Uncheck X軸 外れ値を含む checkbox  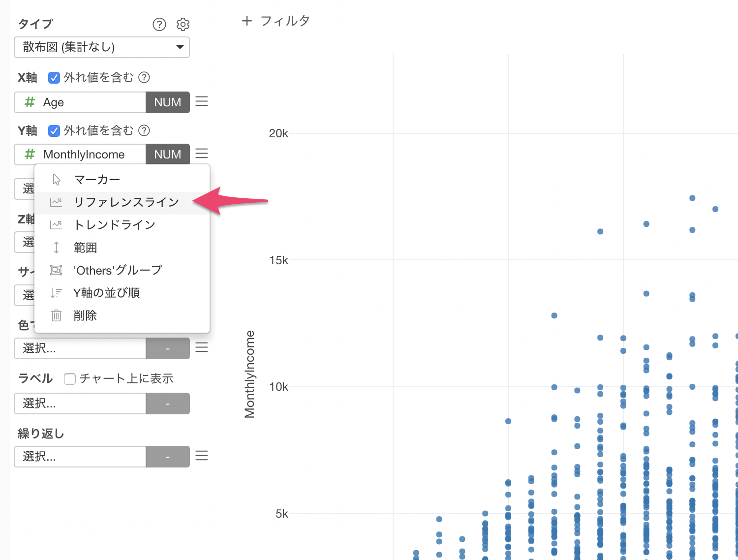pos(54,77)
